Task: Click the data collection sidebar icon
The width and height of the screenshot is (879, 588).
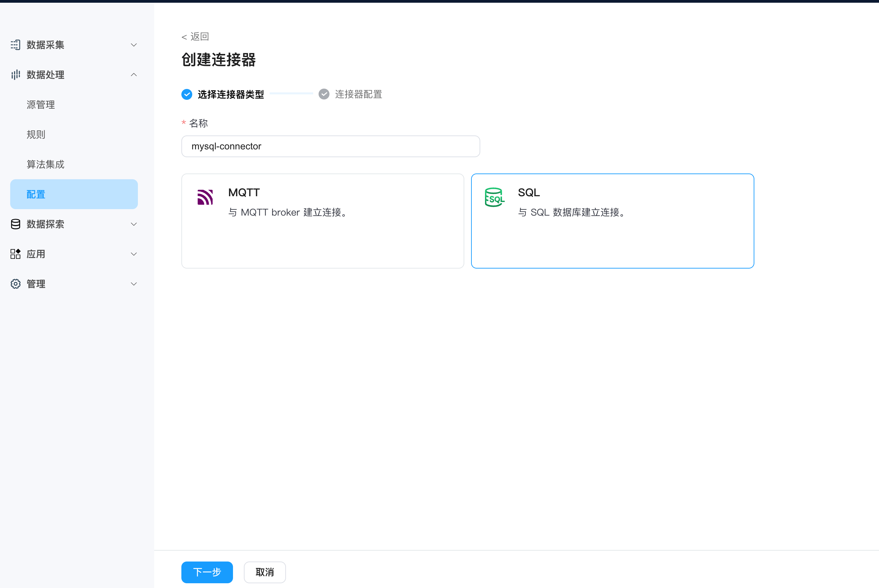Action: [x=15, y=45]
